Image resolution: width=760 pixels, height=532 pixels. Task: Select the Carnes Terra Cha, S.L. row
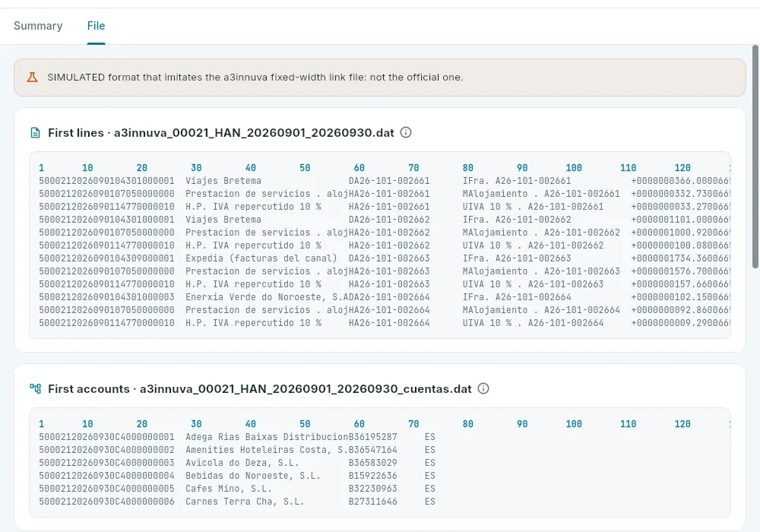click(x=237, y=502)
